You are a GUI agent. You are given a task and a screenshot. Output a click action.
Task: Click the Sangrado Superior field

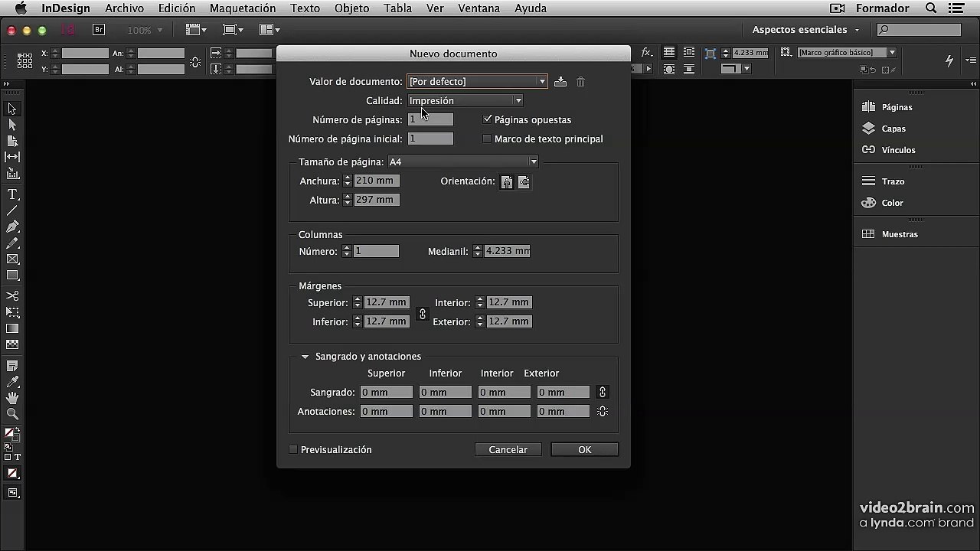pos(387,392)
